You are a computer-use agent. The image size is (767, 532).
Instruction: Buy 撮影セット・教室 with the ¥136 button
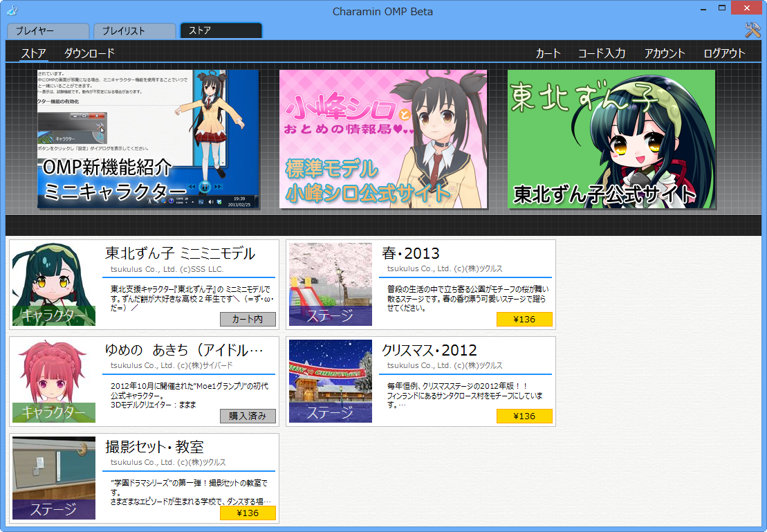[x=248, y=513]
